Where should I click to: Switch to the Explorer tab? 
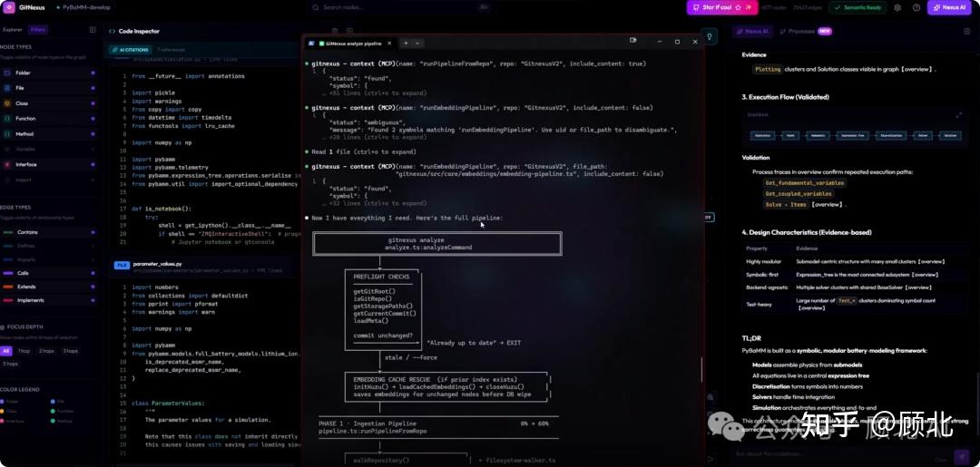pos(13,29)
